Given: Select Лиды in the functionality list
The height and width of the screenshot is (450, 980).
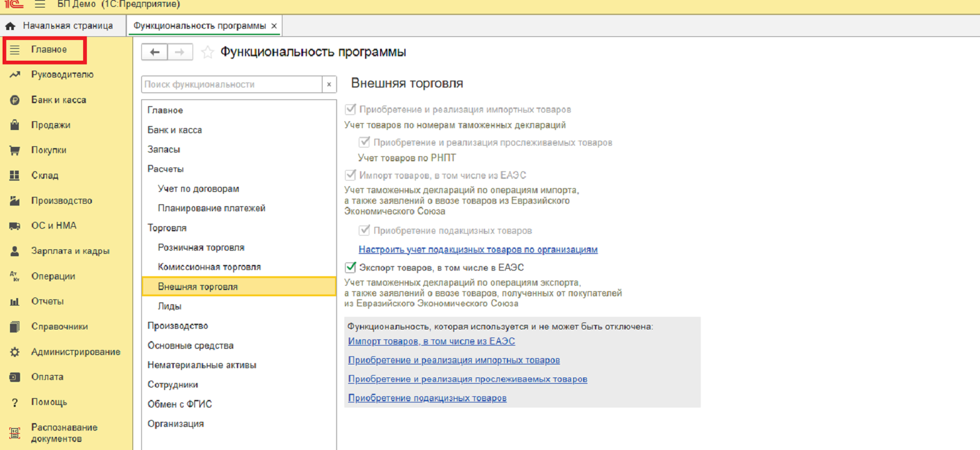Looking at the screenshot, I should click(239, 306).
